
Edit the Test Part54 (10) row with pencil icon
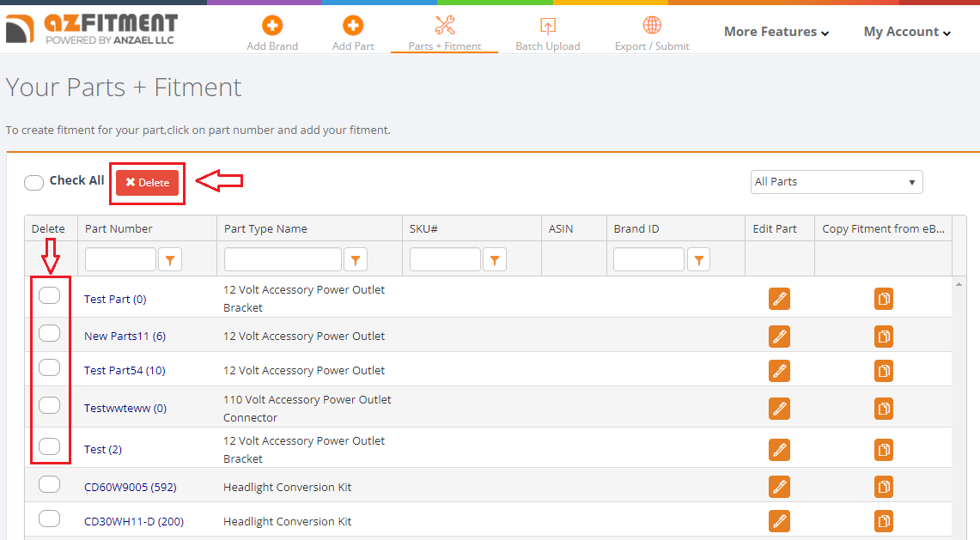point(779,371)
